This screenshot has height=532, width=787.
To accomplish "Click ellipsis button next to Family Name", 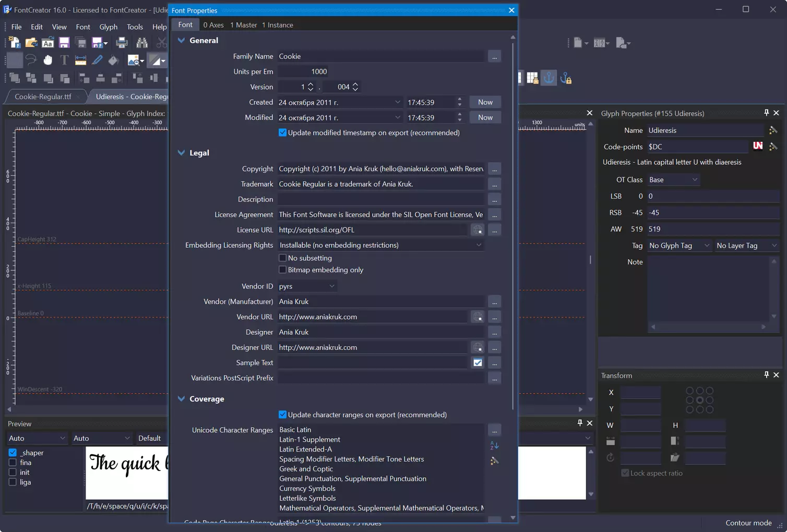I will 494,56.
